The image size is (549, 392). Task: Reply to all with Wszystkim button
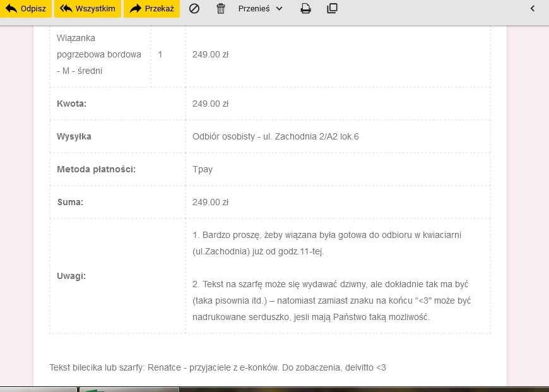point(88,9)
